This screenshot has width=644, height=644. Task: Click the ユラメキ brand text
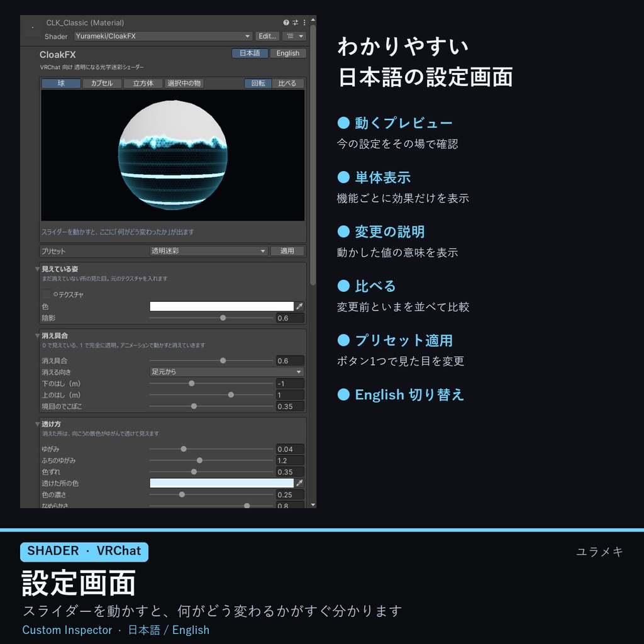[x=599, y=552]
